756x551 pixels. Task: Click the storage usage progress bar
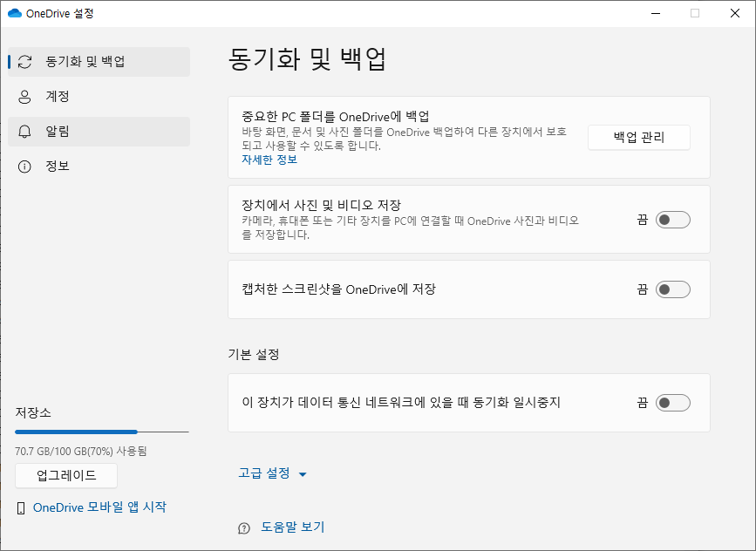click(x=101, y=432)
